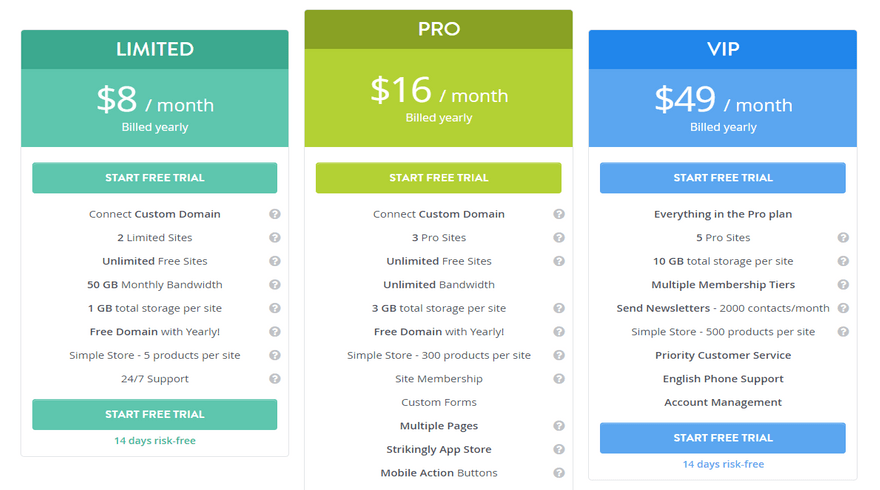This screenshot has width=880, height=490.
Task: Open help icon for 50 GB Monthly Bandwidth
Action: pyautogui.click(x=274, y=285)
